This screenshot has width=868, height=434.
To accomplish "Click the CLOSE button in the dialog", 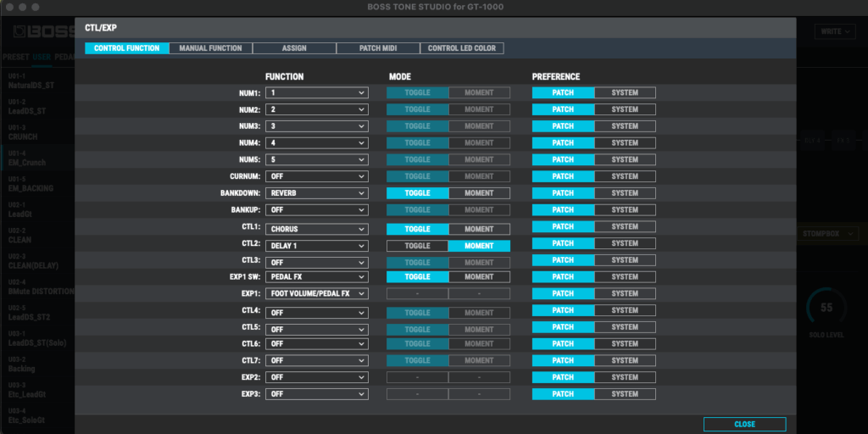I will [x=744, y=424].
